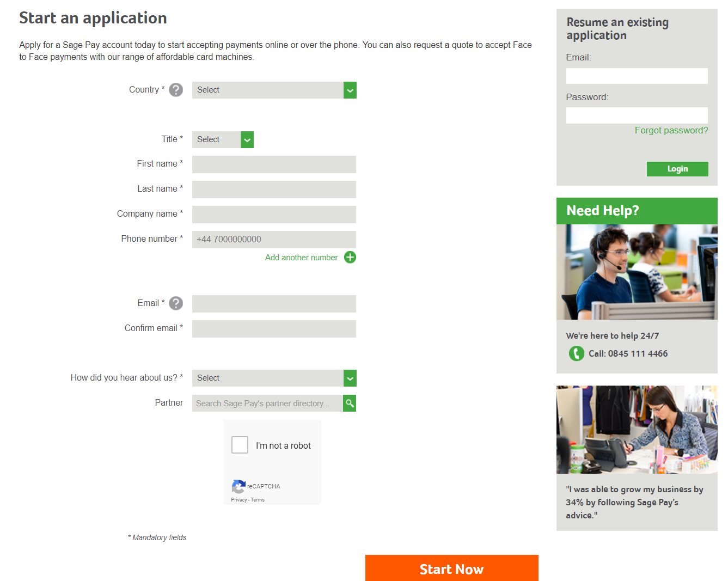Screen dimensions: 728x581
Task: Click the Country help question mark icon
Action: pos(176,90)
